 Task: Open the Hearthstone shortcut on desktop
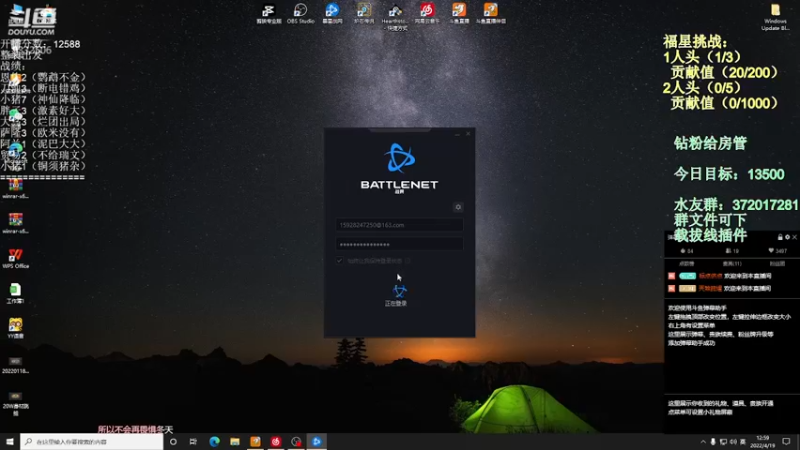tap(395, 16)
